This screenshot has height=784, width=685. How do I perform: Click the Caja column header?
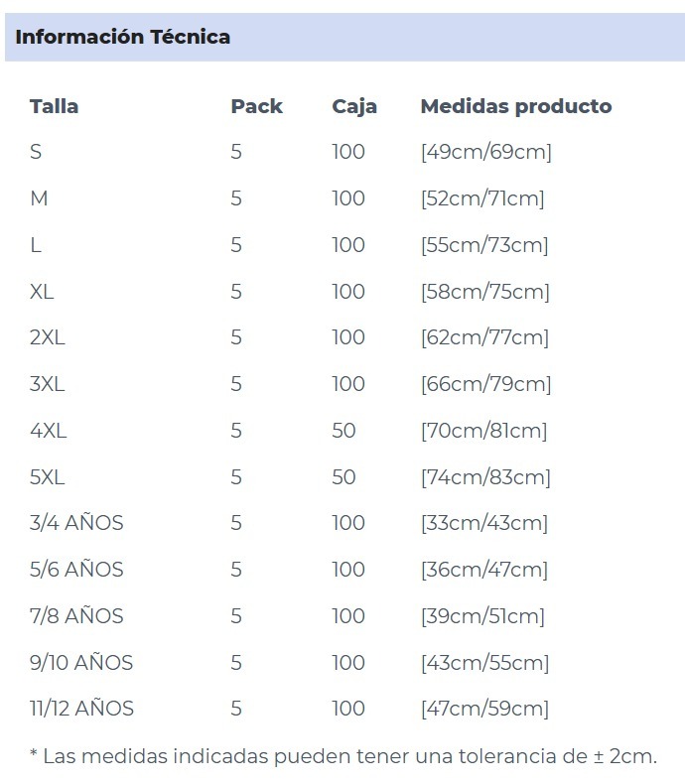click(x=354, y=106)
